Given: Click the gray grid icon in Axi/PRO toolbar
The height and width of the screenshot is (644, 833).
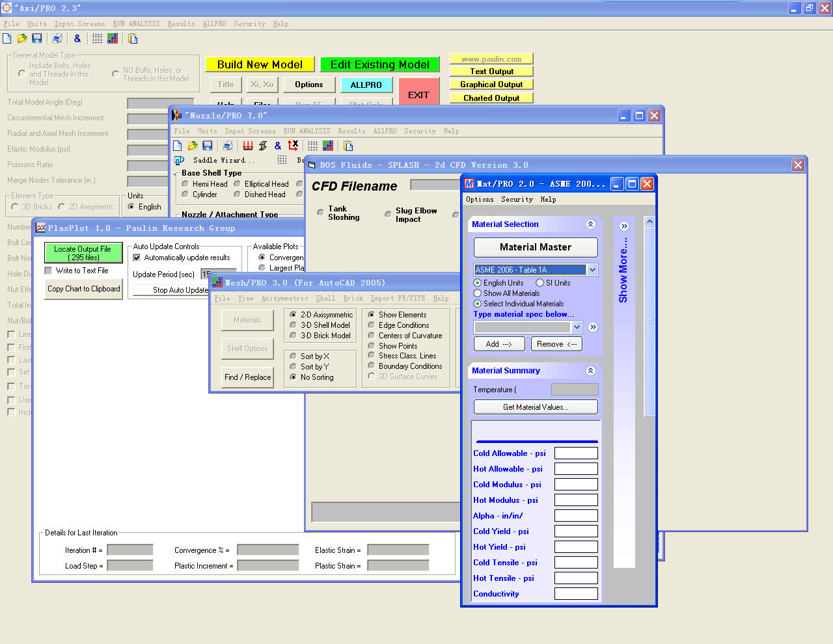Looking at the screenshot, I should coord(98,38).
